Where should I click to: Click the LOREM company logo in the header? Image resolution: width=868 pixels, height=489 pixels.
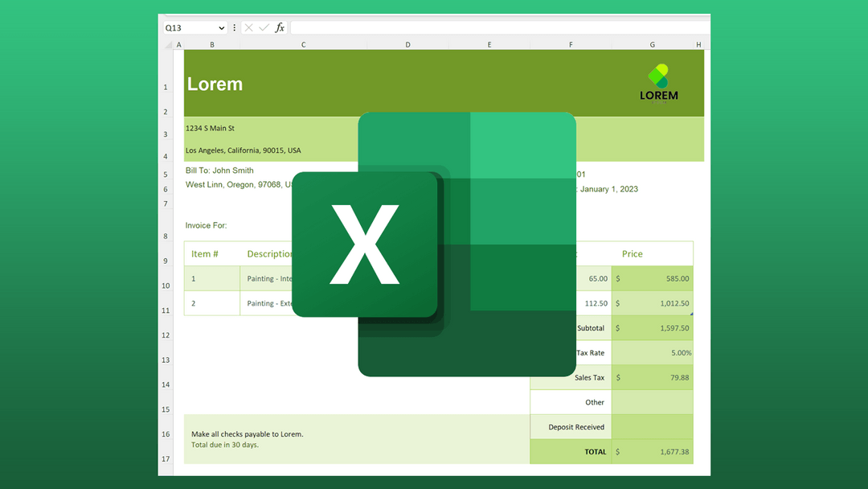pyautogui.click(x=659, y=81)
